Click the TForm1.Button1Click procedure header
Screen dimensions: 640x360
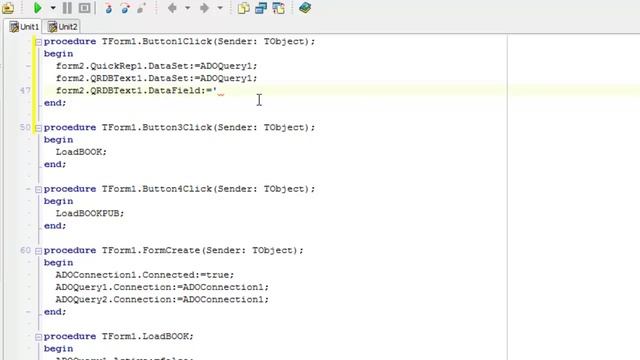tap(180, 42)
